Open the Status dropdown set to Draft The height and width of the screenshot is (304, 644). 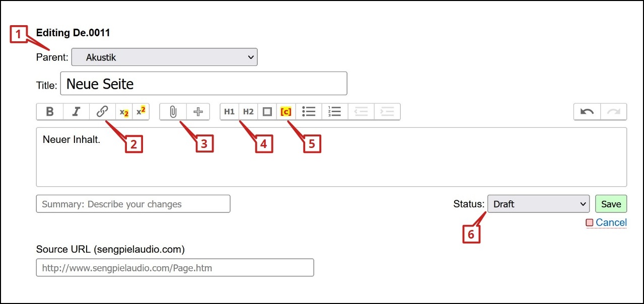[538, 204]
